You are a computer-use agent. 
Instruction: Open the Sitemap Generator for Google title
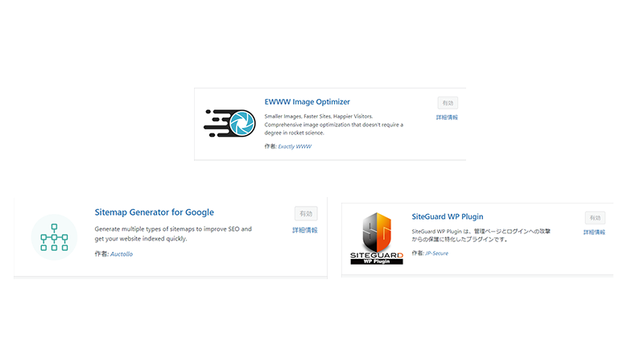(x=155, y=212)
